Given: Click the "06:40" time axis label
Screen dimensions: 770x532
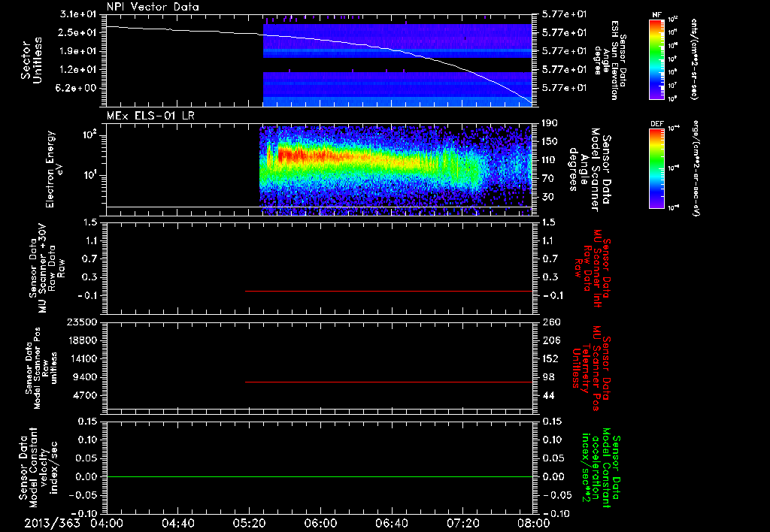Looking at the screenshot, I should pyautogui.click(x=391, y=523).
